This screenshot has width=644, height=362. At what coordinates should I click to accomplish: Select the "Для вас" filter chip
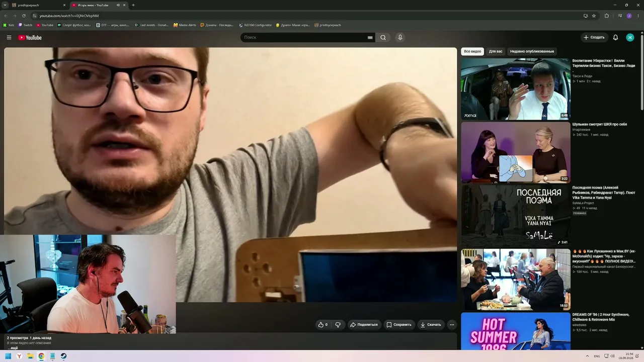(x=496, y=51)
